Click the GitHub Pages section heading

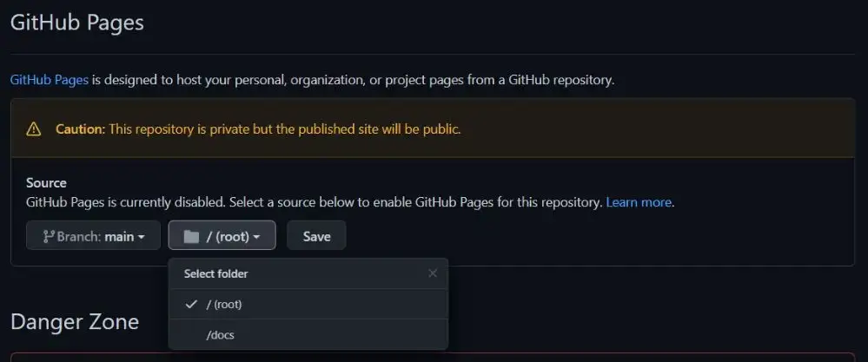(x=77, y=23)
